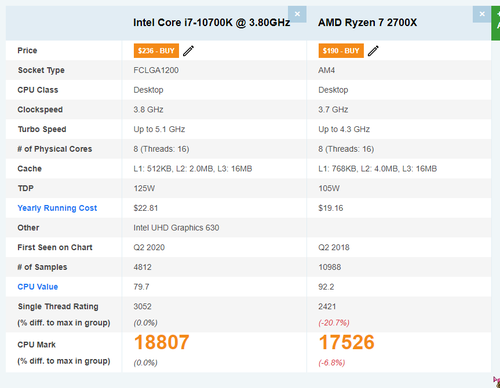The image size is (500, 388).
Task: Remove the AMD Ryzen 7 2700X column with its X
Action: 482,14
